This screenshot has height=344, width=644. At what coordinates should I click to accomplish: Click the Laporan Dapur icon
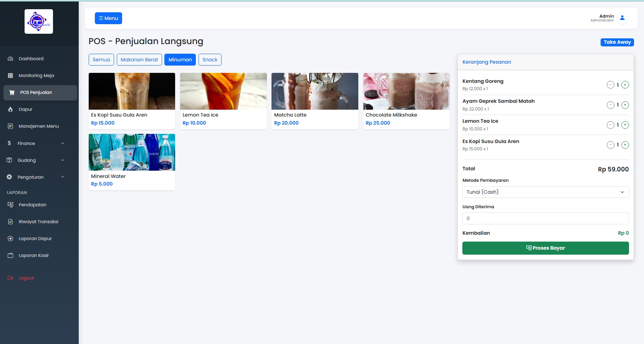pos(10,239)
